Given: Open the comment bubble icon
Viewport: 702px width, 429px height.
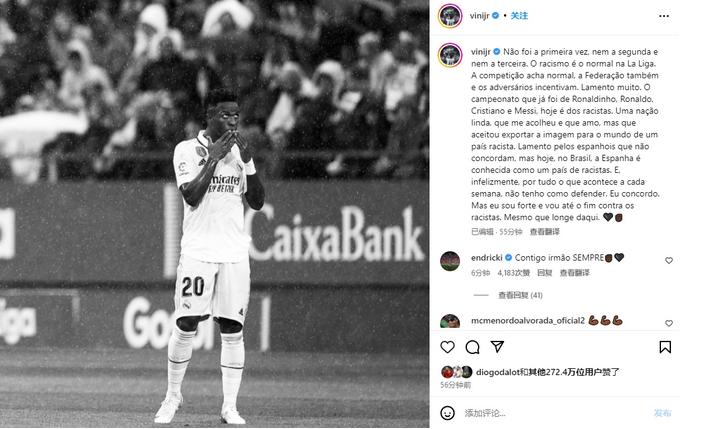Looking at the screenshot, I should (x=472, y=347).
